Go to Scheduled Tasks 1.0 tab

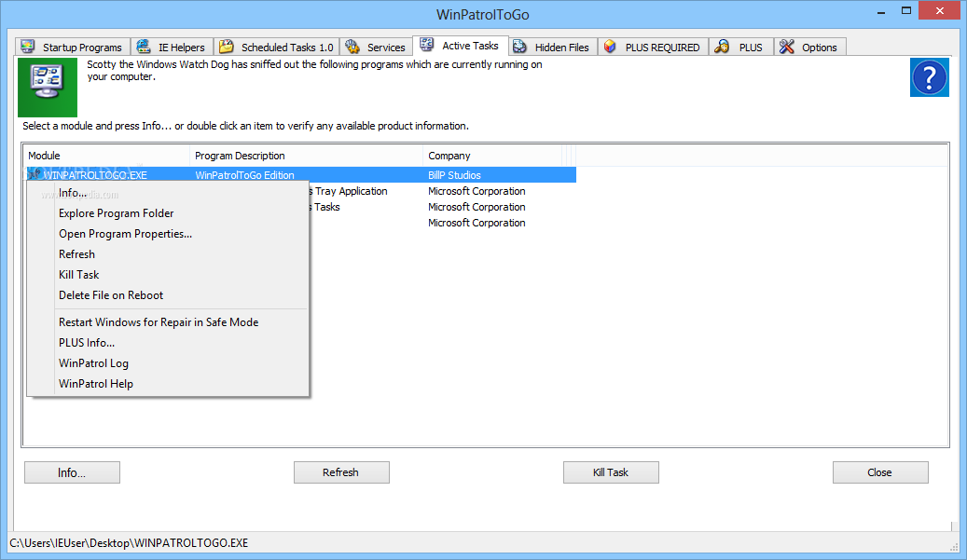pos(277,48)
